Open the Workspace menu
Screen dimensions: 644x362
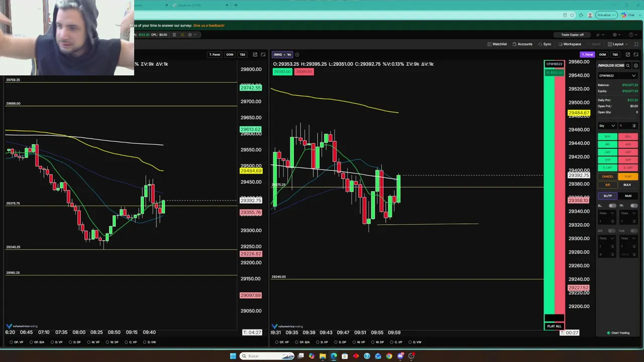[x=570, y=44]
